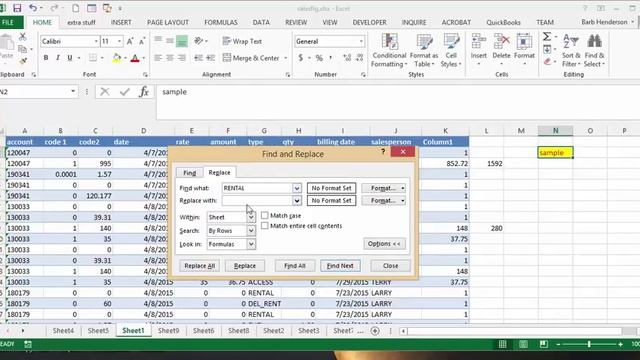Open Find & Select menu
This screenshot has height=360, width=640.
coord(594,51)
